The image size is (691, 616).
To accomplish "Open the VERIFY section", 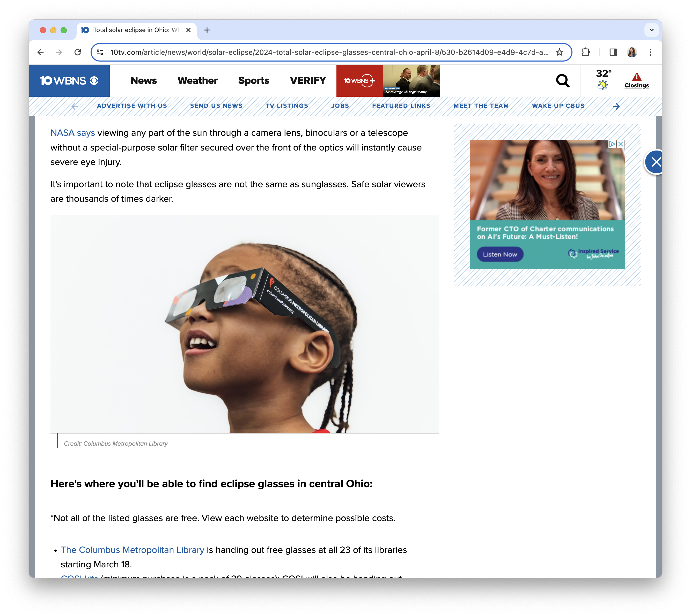I will tap(308, 80).
